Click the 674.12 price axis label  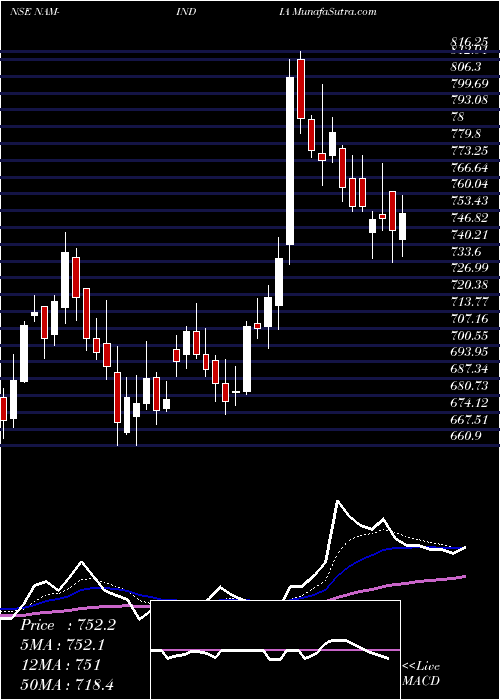(x=470, y=402)
